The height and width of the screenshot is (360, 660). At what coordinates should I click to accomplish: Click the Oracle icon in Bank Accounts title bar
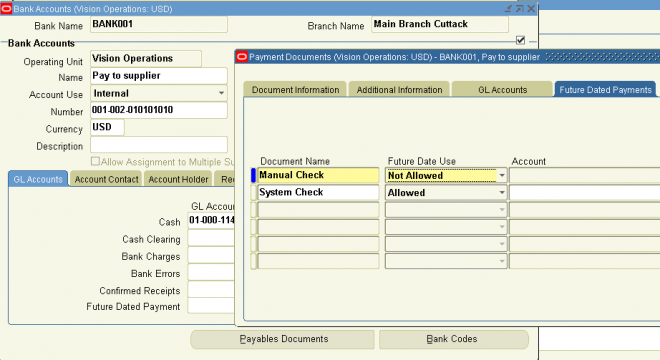click(6, 8)
